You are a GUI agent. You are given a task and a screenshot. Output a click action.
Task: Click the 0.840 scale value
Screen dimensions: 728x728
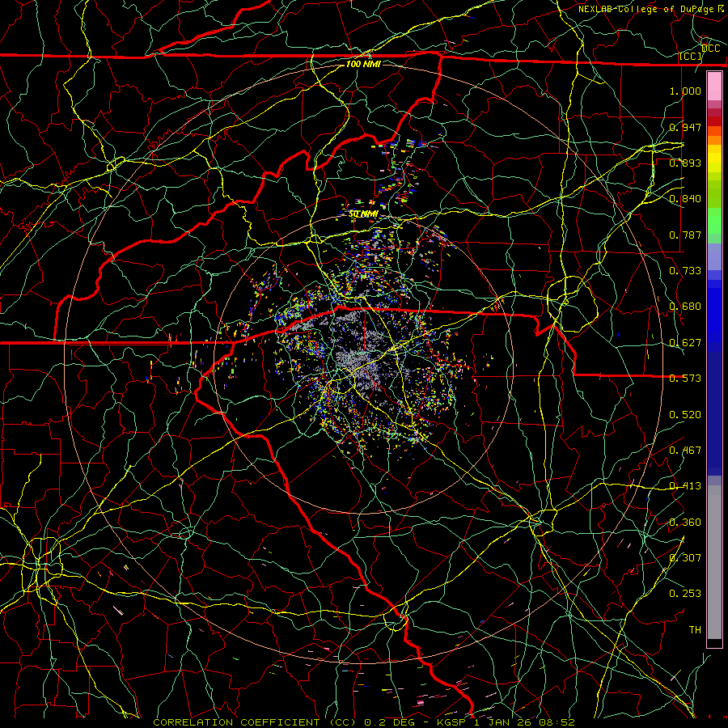point(685,199)
